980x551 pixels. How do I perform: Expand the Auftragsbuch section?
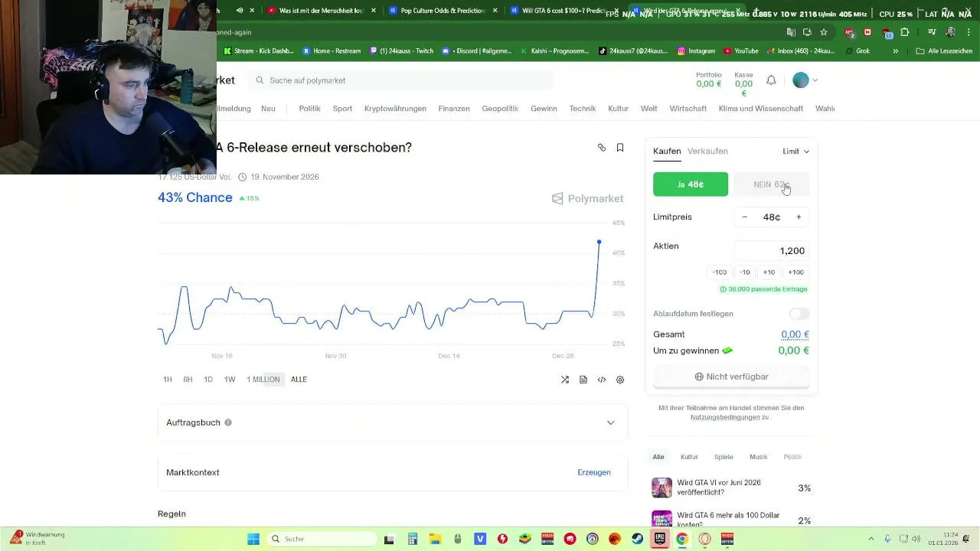click(393, 422)
